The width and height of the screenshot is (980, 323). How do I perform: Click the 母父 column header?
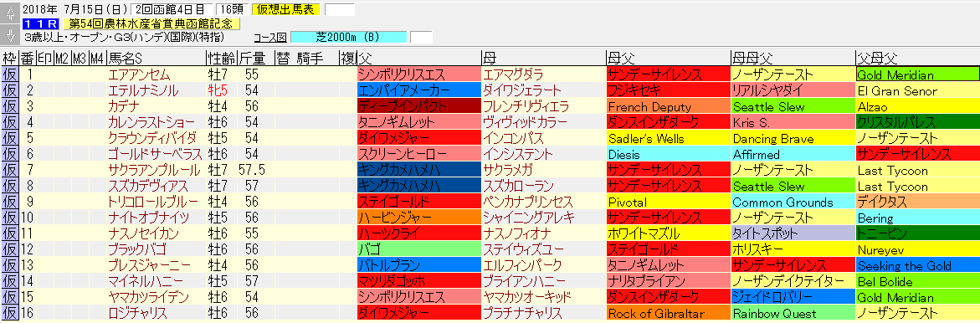pyautogui.click(x=668, y=59)
